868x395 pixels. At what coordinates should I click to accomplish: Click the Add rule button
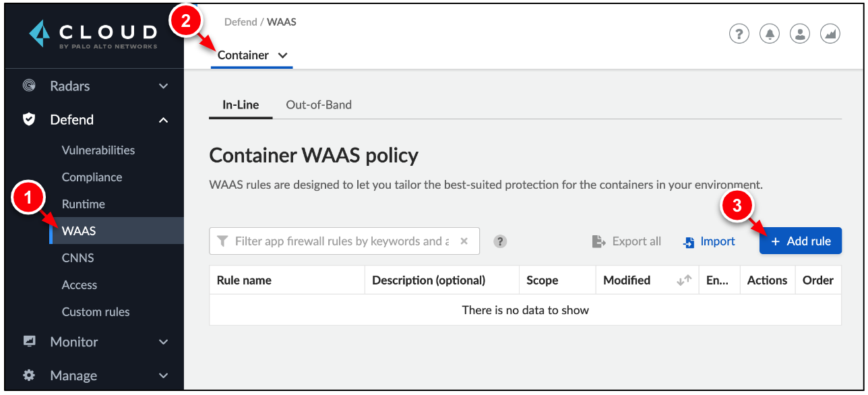click(800, 241)
